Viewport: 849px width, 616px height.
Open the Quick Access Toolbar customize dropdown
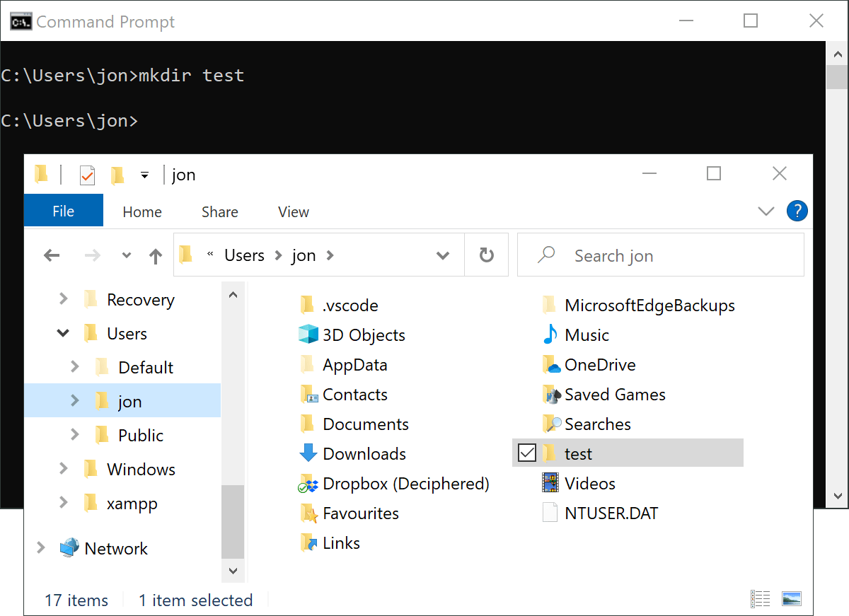(x=144, y=174)
